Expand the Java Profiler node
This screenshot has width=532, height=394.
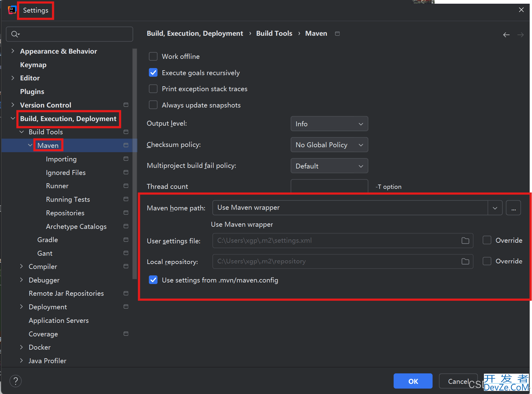[22, 361]
